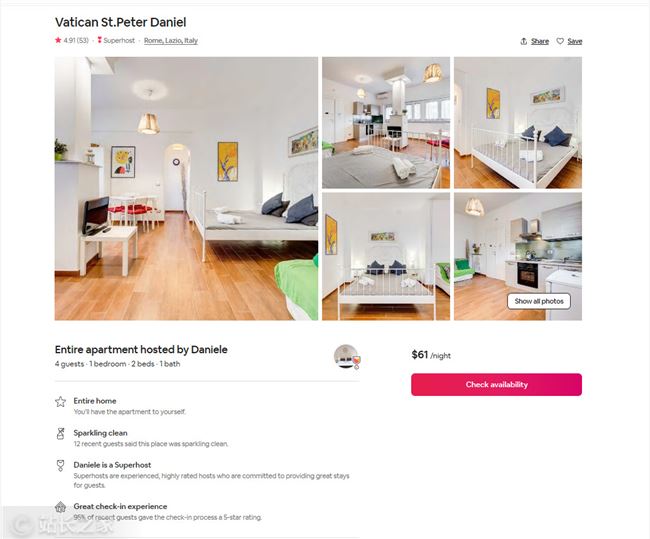Click the Save link text
This screenshot has height=539, width=650.
pyautogui.click(x=575, y=41)
